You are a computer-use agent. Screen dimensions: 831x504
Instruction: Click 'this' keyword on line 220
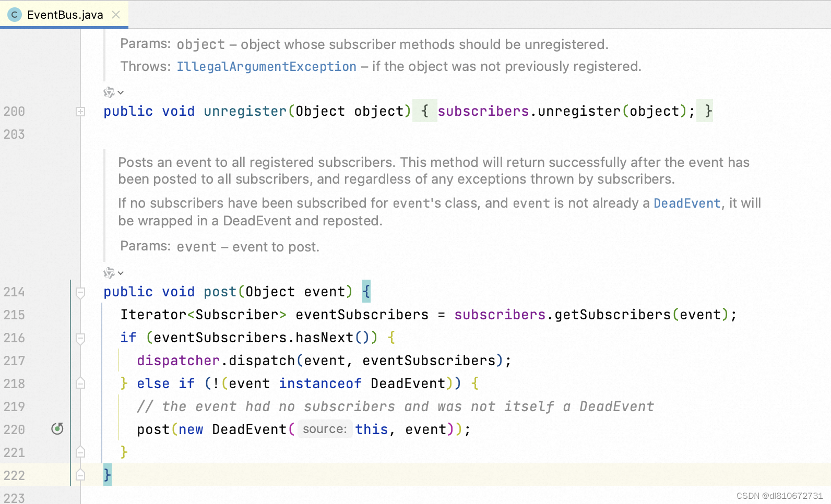coord(372,429)
